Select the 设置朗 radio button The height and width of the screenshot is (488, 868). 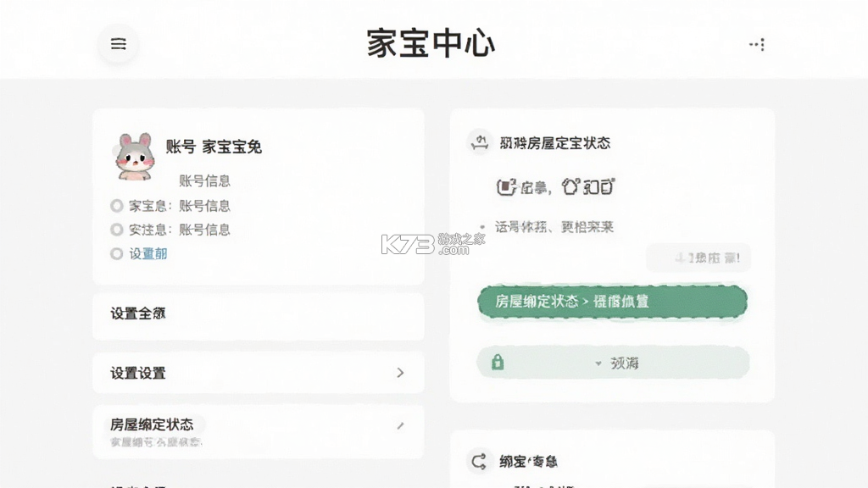(x=116, y=253)
